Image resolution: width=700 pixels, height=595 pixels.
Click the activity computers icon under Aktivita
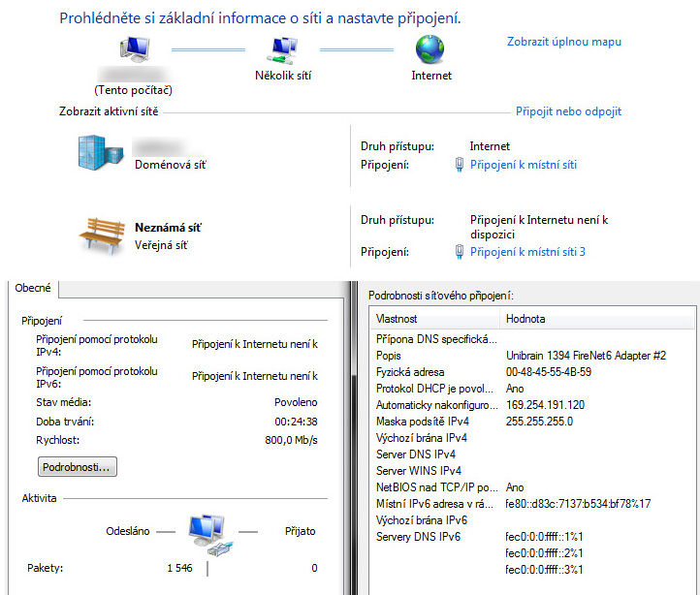pyautogui.click(x=210, y=534)
